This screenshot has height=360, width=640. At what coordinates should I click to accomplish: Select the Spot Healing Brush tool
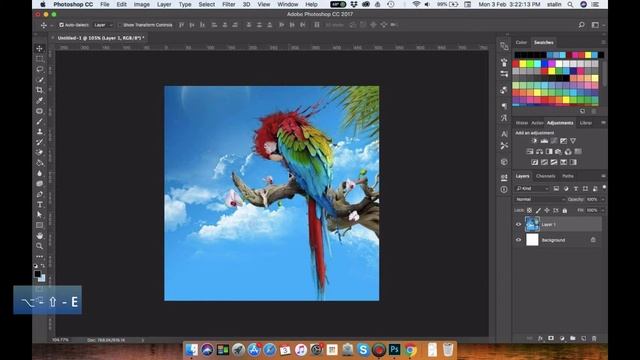(40, 111)
